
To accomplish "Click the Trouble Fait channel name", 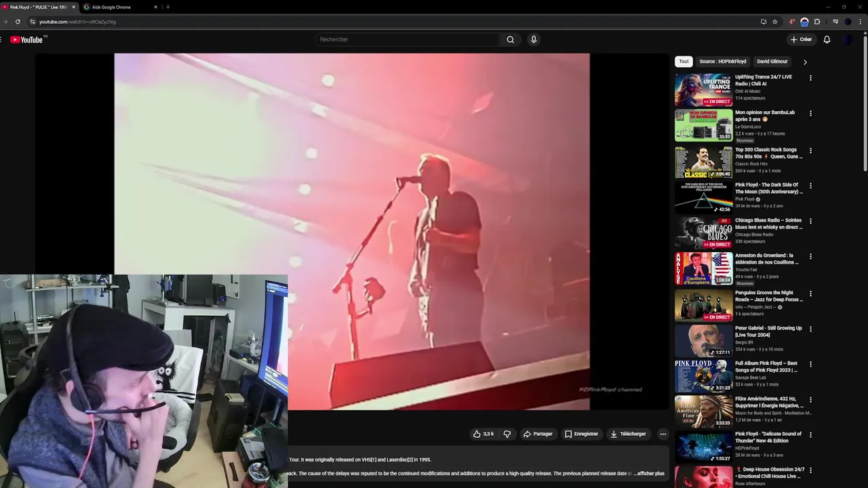I will pos(746,270).
